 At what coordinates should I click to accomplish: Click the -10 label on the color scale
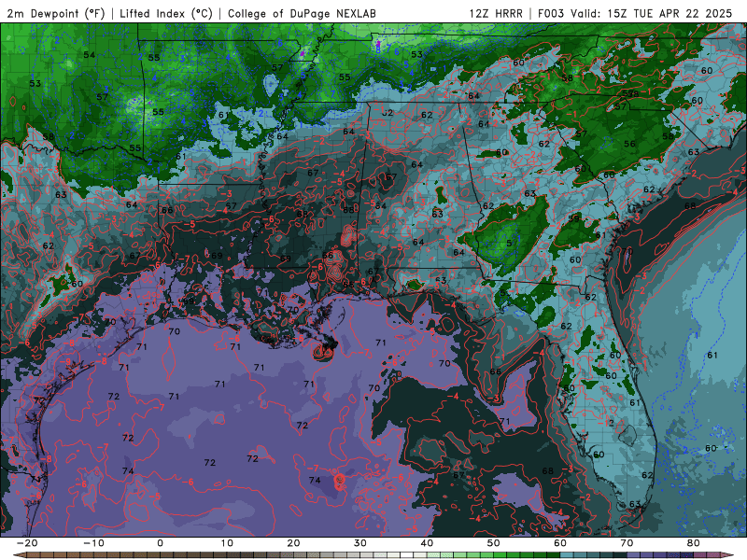click(x=93, y=543)
